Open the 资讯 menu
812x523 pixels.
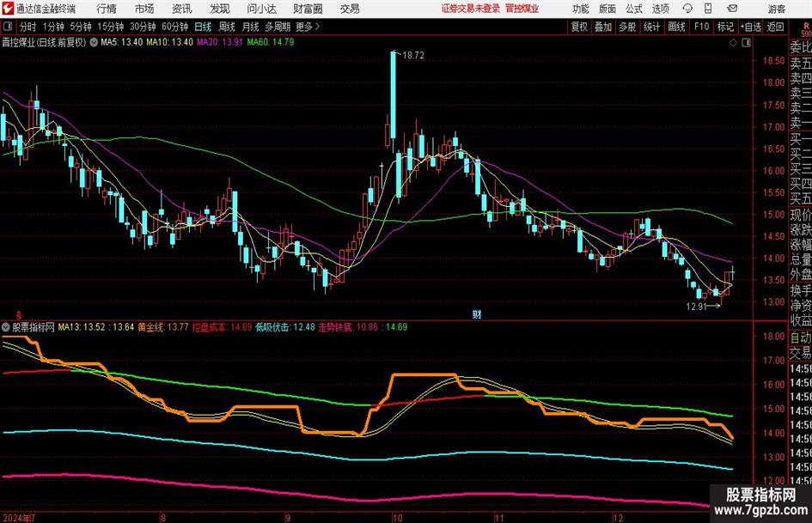click(x=182, y=9)
